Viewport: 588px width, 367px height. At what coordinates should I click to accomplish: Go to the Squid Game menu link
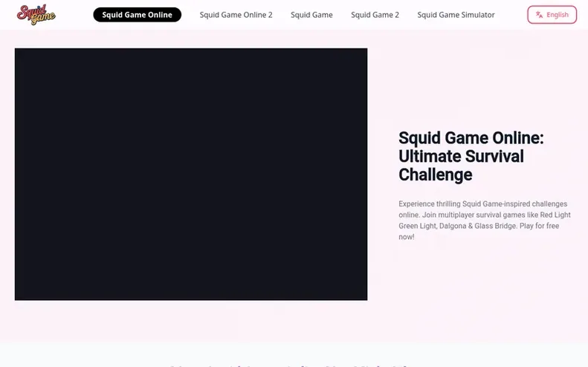pyautogui.click(x=311, y=15)
